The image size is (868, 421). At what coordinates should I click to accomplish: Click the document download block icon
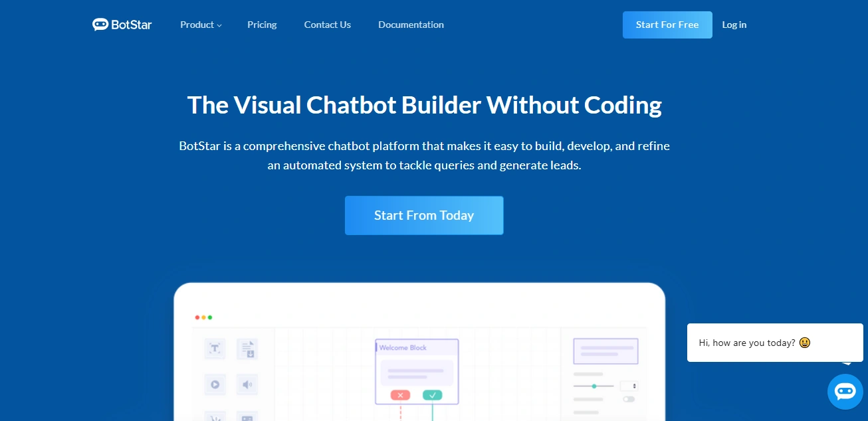pos(247,349)
